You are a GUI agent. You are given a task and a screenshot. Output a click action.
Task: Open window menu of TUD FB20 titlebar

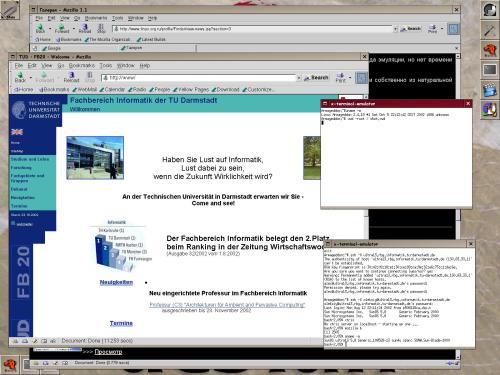[13, 57]
